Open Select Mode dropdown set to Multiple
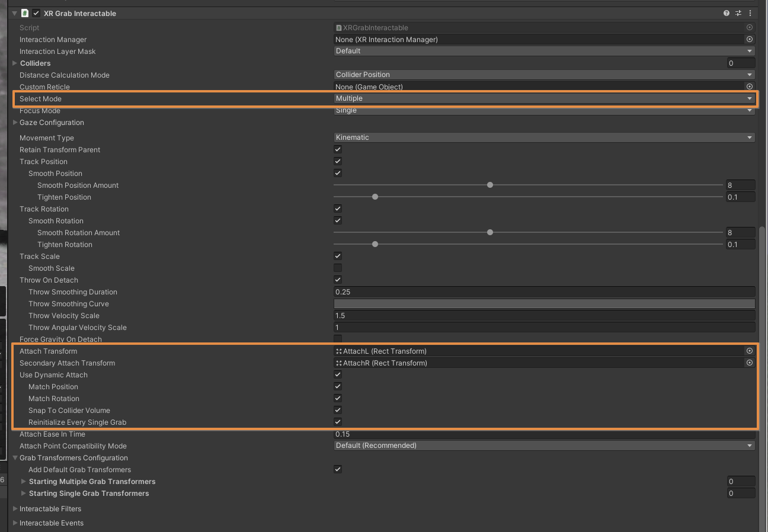Viewport: 768px width, 532px height. [x=544, y=98]
